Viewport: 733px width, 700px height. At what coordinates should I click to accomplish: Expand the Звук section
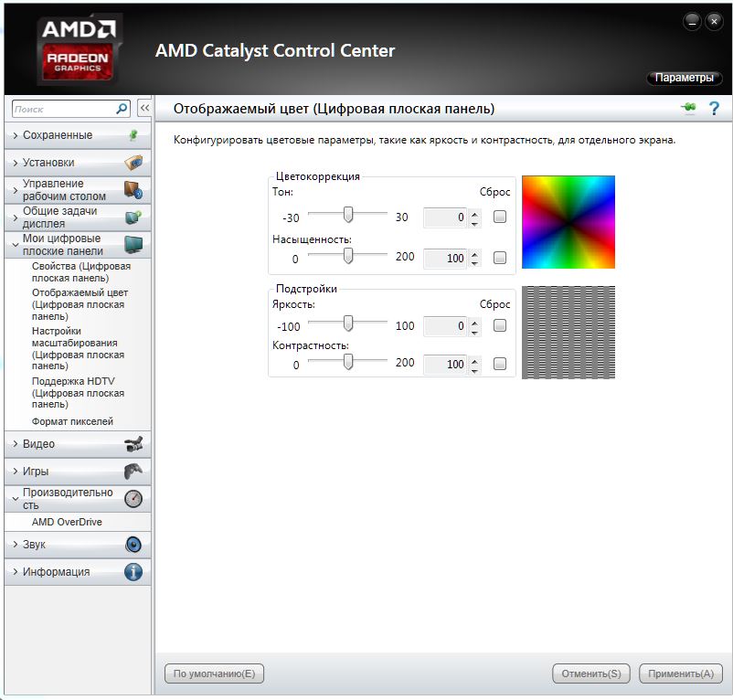[x=16, y=545]
